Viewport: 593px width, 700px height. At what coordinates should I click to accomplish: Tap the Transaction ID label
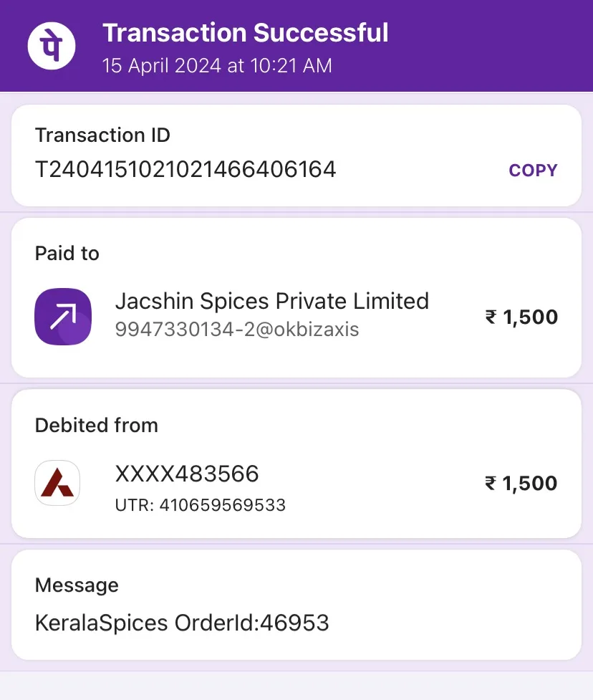tap(102, 135)
